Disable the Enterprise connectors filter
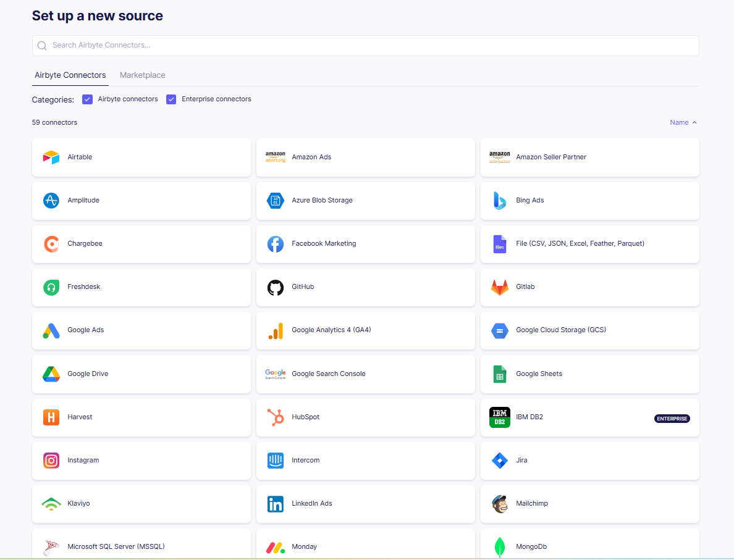 [171, 99]
